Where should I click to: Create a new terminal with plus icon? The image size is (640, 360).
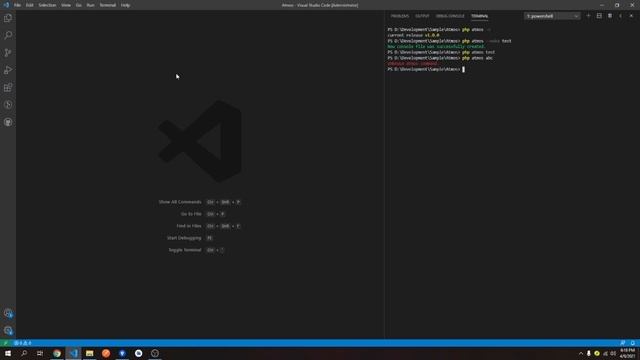pos(588,16)
